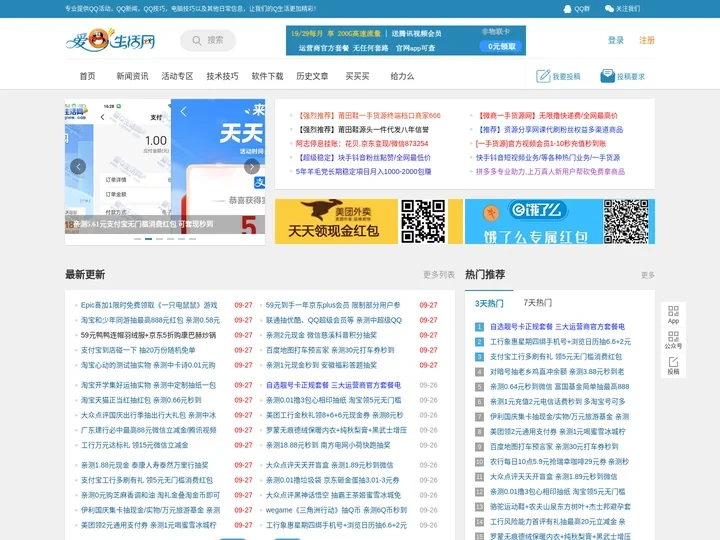Open 快手抖音粉丝點赞/全网最低价 link

pyautogui.click(x=364, y=158)
